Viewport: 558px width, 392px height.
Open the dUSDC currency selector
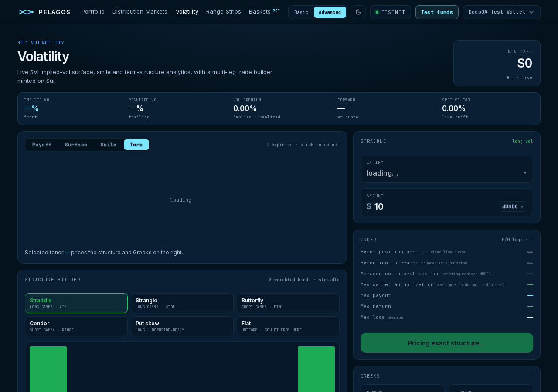pos(513,206)
